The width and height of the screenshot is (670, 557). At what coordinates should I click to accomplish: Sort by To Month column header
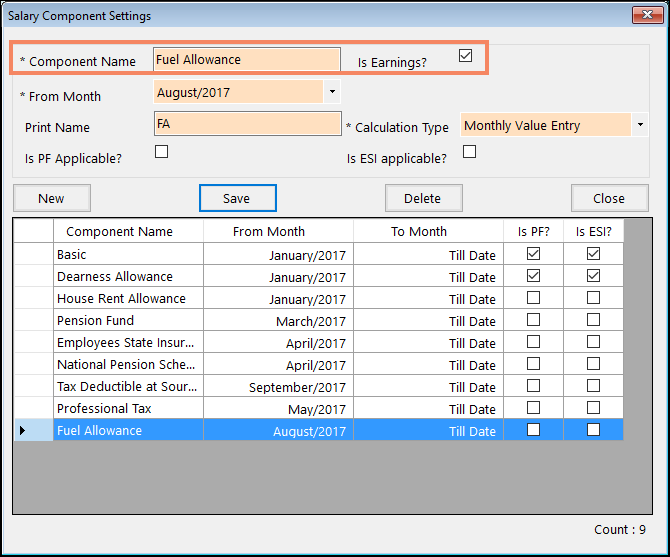click(428, 231)
